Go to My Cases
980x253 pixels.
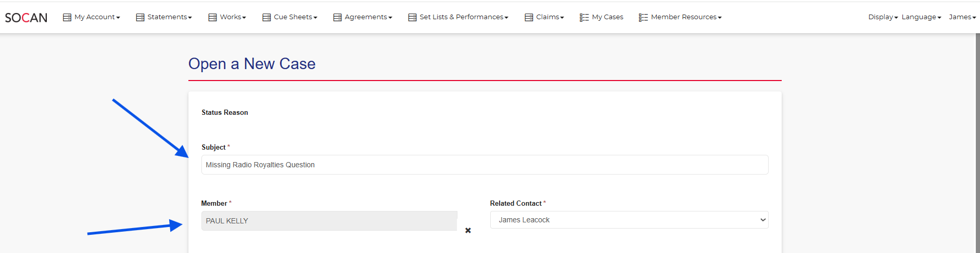(607, 17)
